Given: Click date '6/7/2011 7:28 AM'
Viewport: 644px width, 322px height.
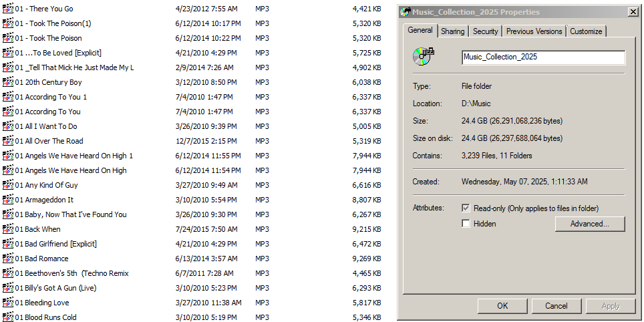Looking at the screenshot, I should click(x=204, y=273).
